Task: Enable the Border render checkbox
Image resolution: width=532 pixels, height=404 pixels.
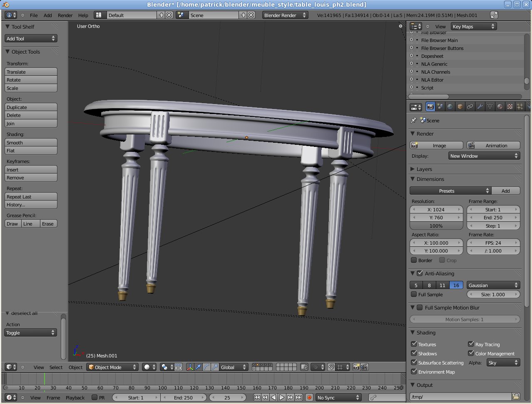Action: pos(413,260)
